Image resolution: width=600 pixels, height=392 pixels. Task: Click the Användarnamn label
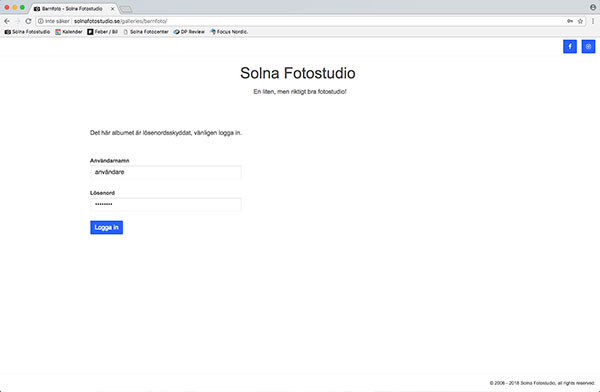pos(109,160)
